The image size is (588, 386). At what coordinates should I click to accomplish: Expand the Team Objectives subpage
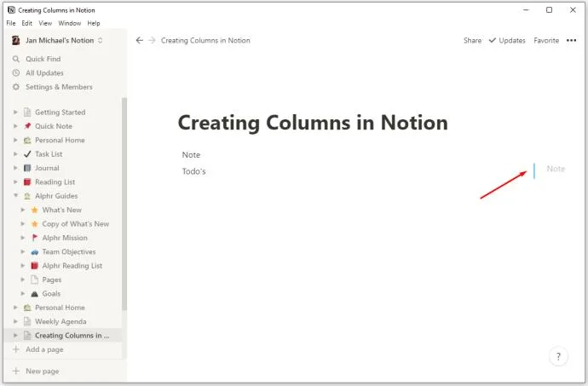tap(22, 251)
